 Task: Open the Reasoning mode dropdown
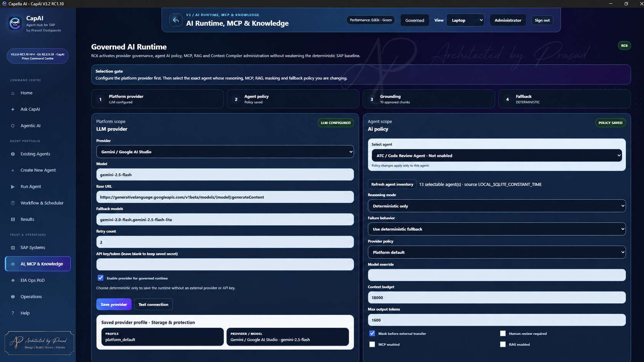pos(496,206)
